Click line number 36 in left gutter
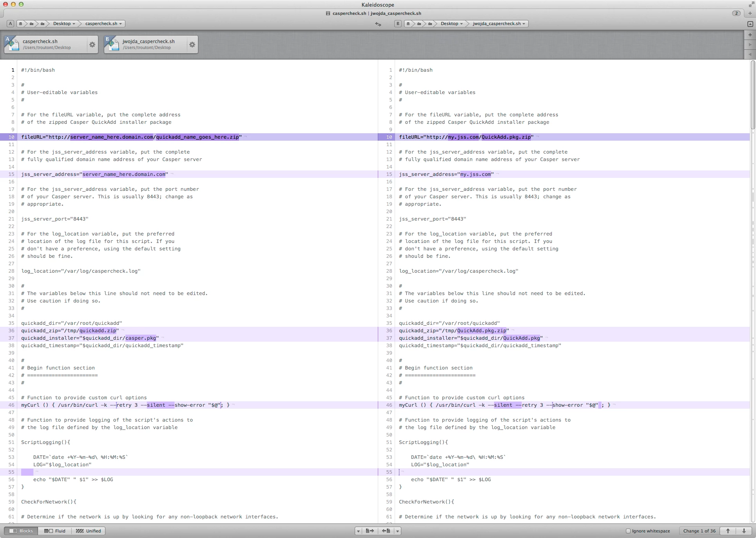 pos(11,331)
